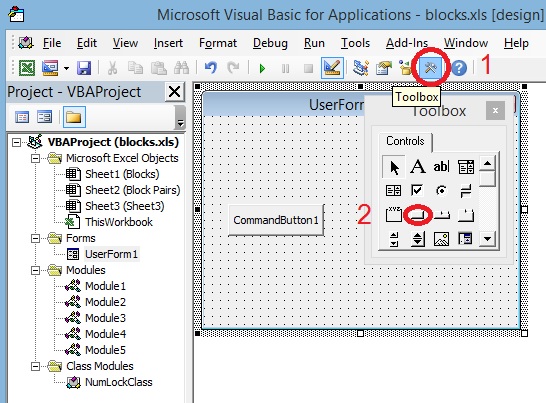Screen dimensions: 546x403
Task: Select ThisWorkbook in project tree
Action: click(119, 222)
